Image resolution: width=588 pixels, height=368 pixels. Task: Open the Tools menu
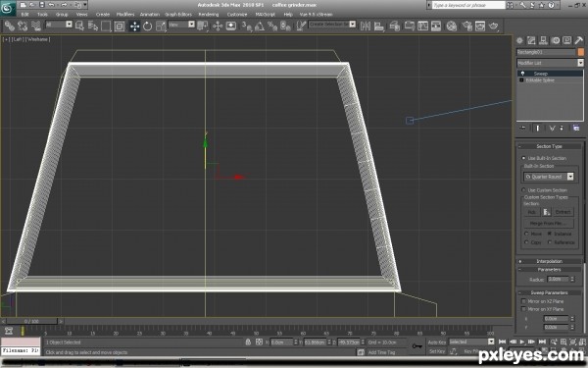pos(42,15)
